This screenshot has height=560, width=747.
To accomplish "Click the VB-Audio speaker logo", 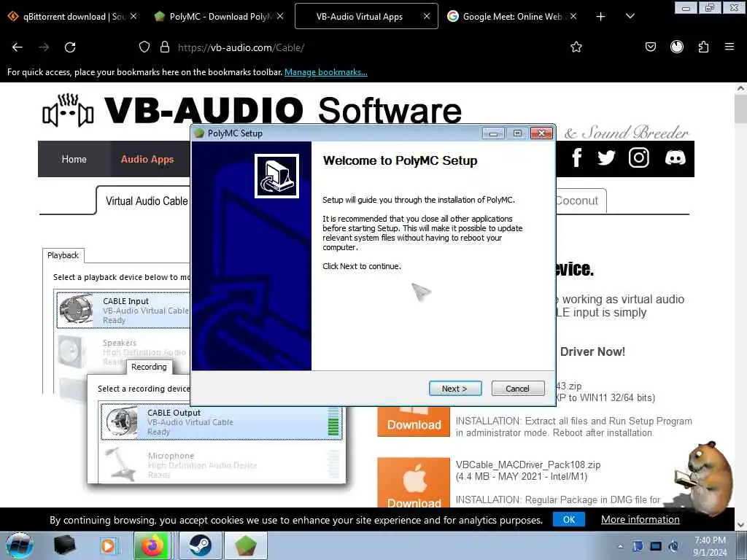I will [x=68, y=111].
